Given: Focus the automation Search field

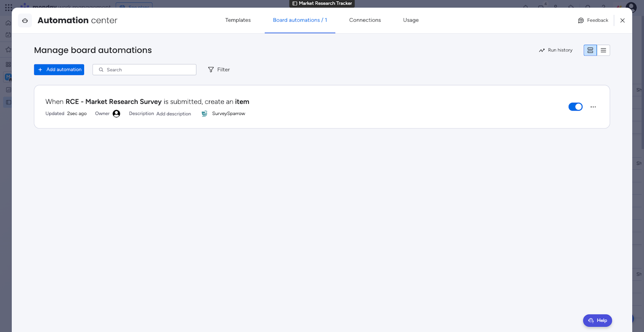Looking at the screenshot, I should (149, 70).
